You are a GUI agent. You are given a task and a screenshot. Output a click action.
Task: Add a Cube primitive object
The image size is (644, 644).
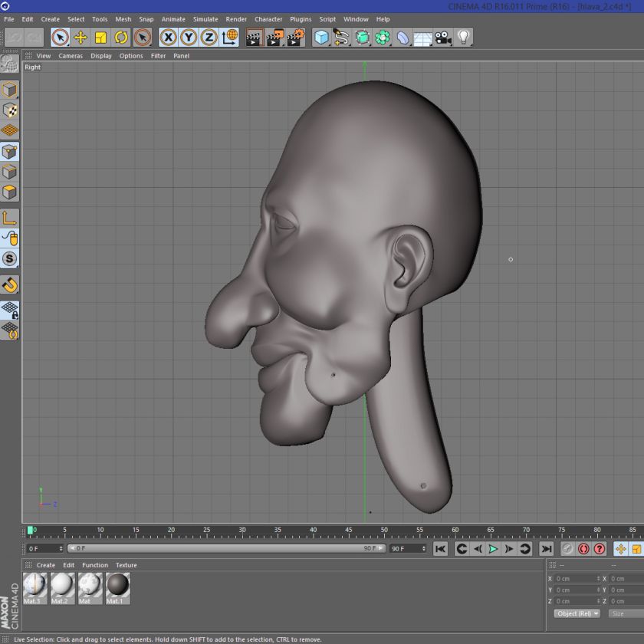322,37
